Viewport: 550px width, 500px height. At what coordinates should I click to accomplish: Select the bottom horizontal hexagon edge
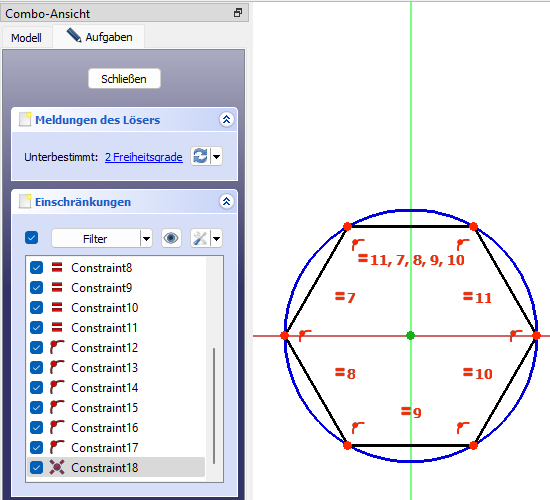410,445
